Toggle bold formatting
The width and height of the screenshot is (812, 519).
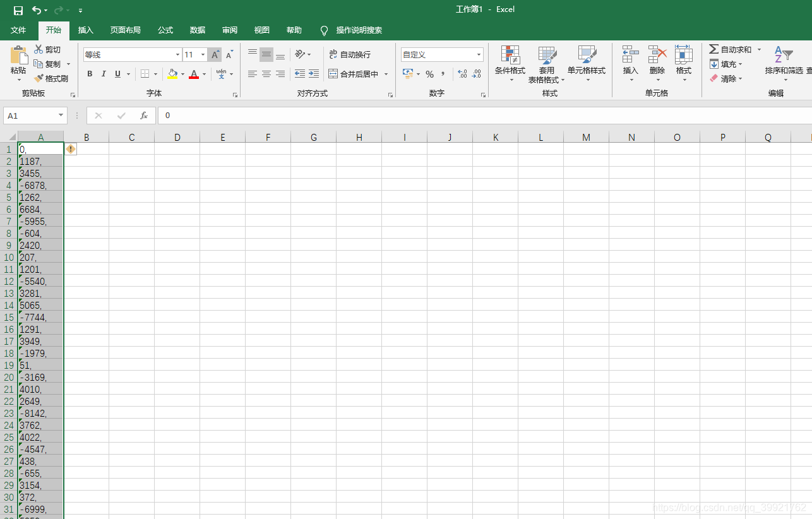[90, 74]
